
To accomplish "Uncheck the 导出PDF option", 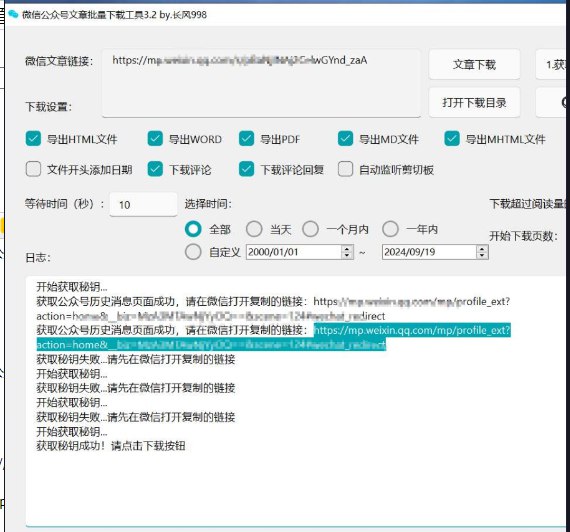I will click(246, 139).
